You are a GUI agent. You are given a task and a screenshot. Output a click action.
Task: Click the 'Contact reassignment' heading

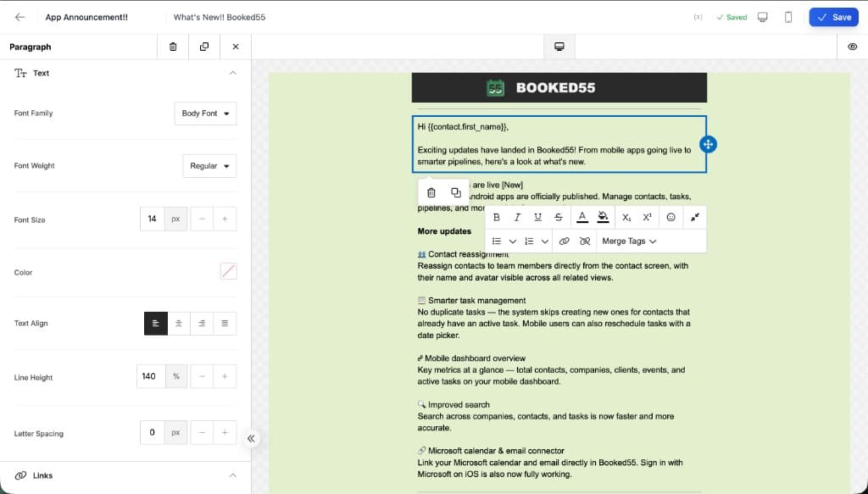click(x=468, y=254)
